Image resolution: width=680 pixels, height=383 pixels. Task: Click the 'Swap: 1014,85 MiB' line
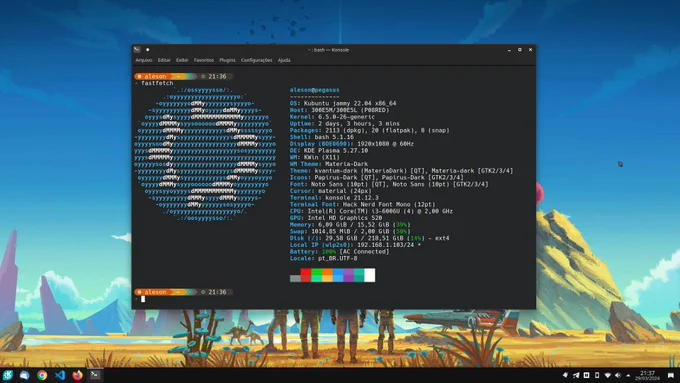[x=350, y=231]
